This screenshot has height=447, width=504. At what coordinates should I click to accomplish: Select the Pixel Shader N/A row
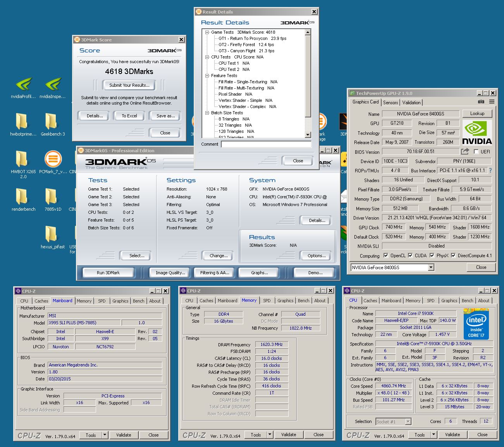point(235,94)
